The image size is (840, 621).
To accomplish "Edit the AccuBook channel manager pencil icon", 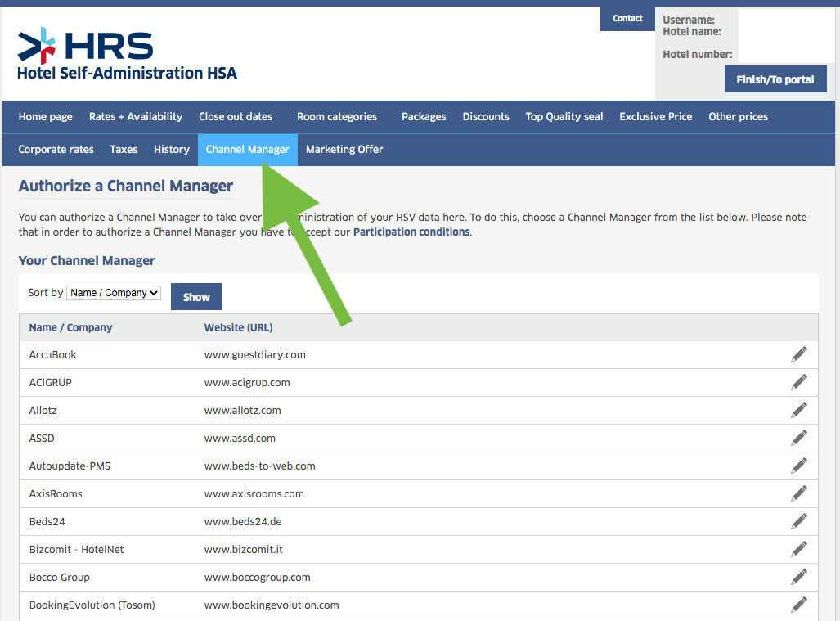I will pyautogui.click(x=799, y=354).
